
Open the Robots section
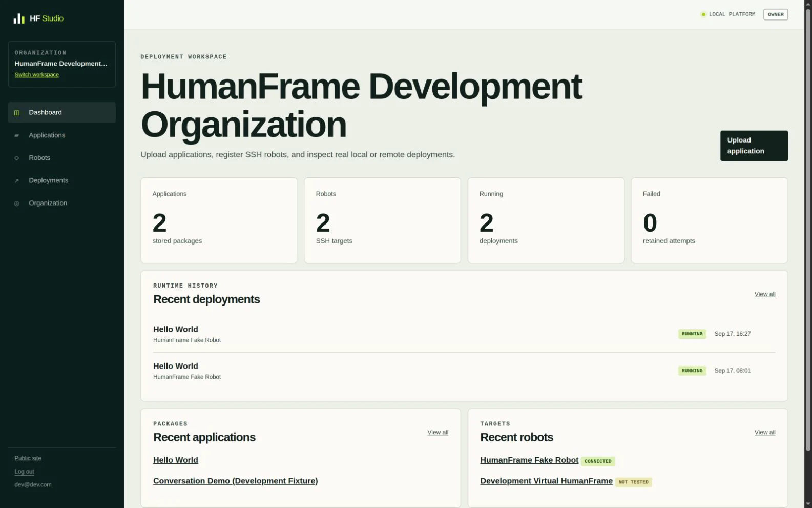62,158
